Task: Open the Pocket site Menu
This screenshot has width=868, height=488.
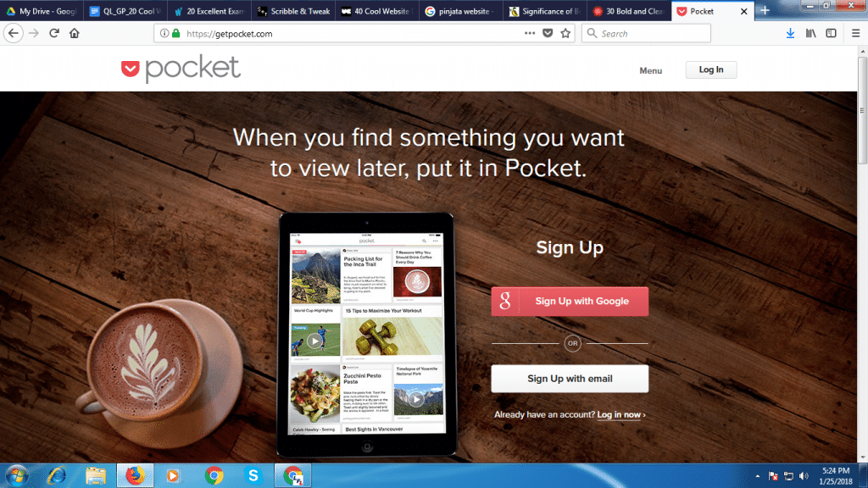Action: [x=650, y=70]
